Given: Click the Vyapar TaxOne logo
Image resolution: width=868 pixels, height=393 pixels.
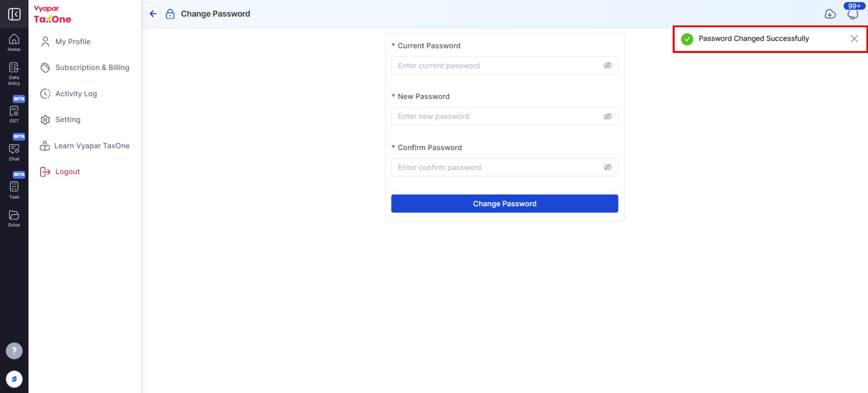Looking at the screenshot, I should pyautogui.click(x=52, y=14).
